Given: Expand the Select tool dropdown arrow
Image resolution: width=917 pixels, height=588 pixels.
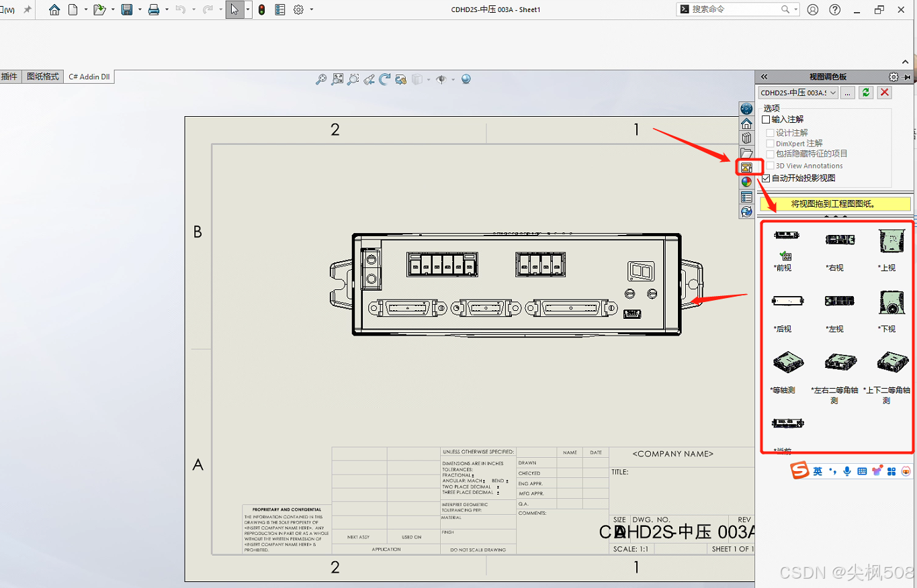Looking at the screenshot, I should coord(248,9).
